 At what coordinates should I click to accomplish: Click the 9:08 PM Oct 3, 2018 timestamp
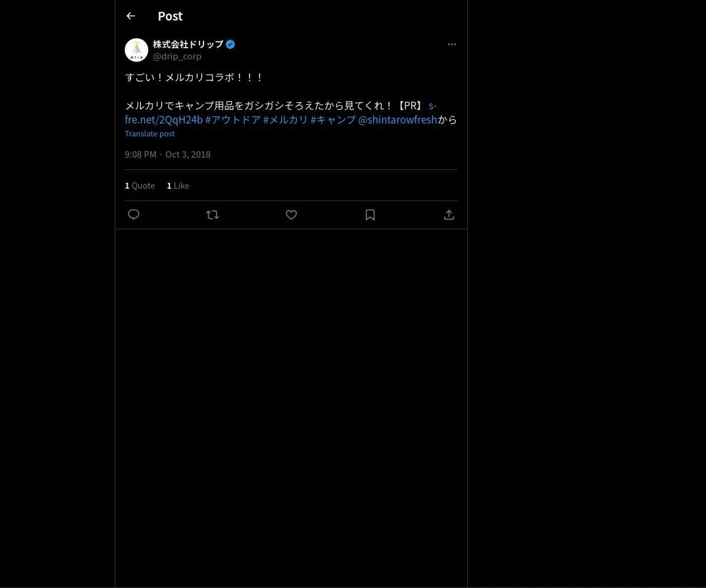(168, 154)
